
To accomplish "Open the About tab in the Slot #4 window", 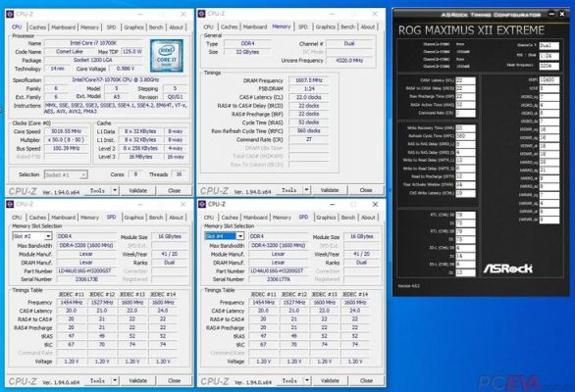I will (368, 218).
